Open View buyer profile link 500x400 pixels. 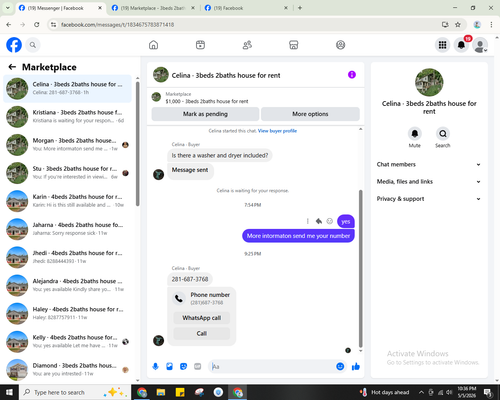point(277,131)
